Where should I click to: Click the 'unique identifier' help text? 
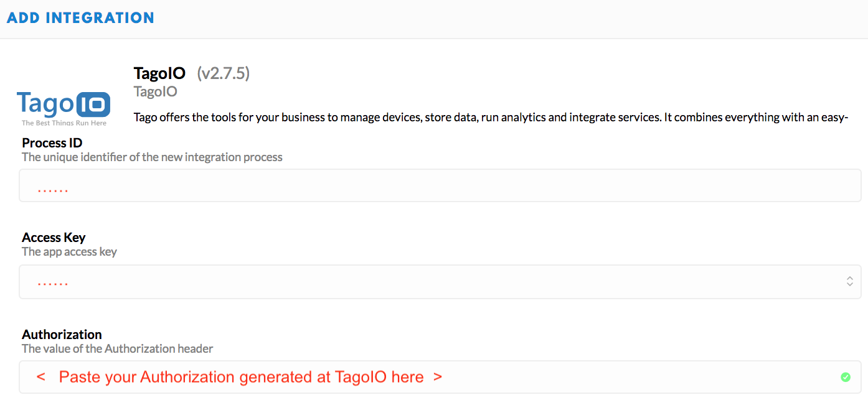pos(152,157)
